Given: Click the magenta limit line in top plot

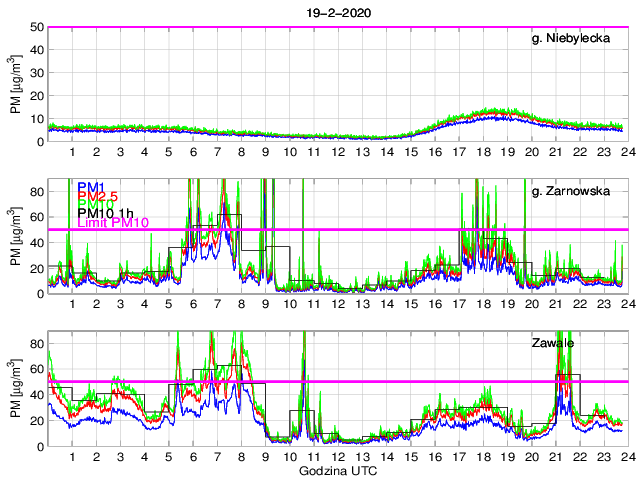Looking at the screenshot, I should click(300, 27).
